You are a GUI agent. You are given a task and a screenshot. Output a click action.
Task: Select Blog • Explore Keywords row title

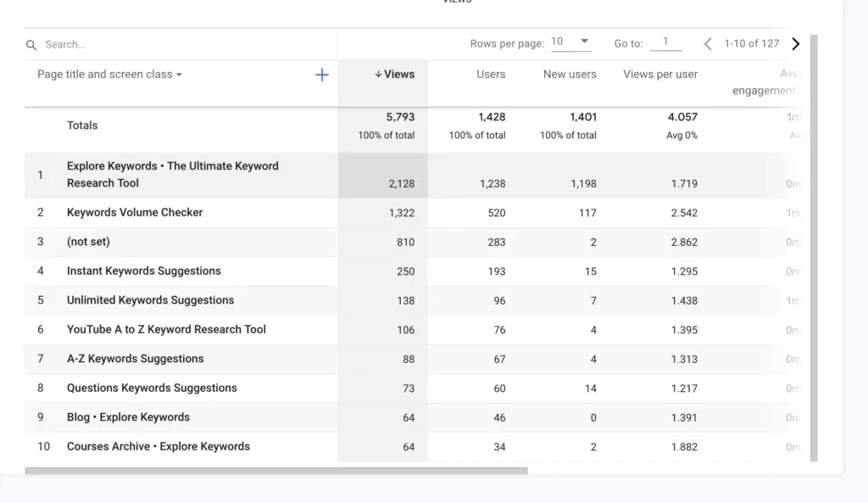tap(128, 417)
